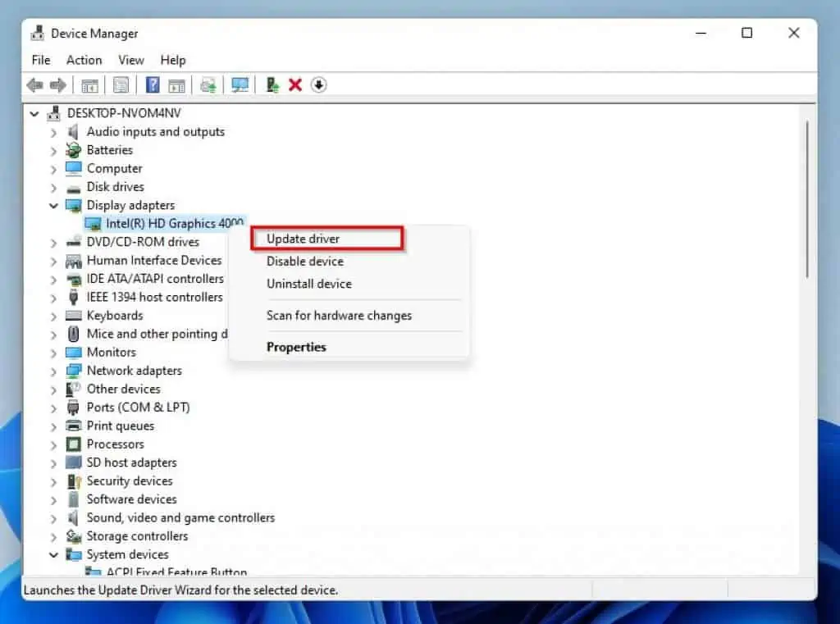Expand the Network adapters category
Screen dimensions: 840x624
pyautogui.click(x=54, y=371)
